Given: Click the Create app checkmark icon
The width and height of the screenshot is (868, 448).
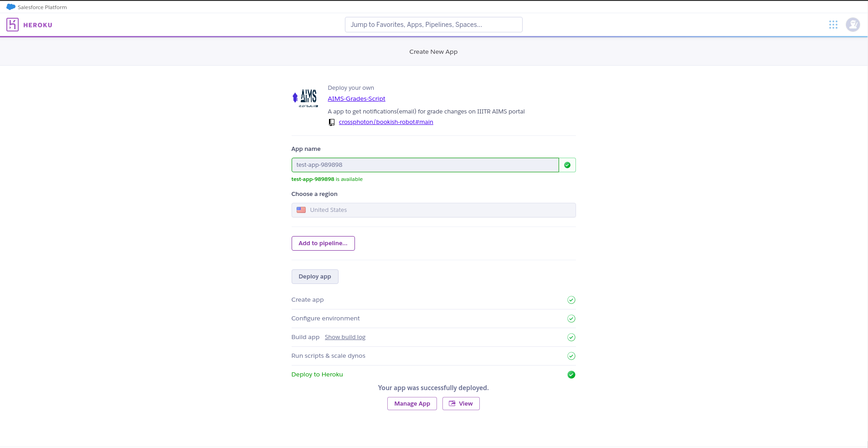Looking at the screenshot, I should tap(571, 300).
